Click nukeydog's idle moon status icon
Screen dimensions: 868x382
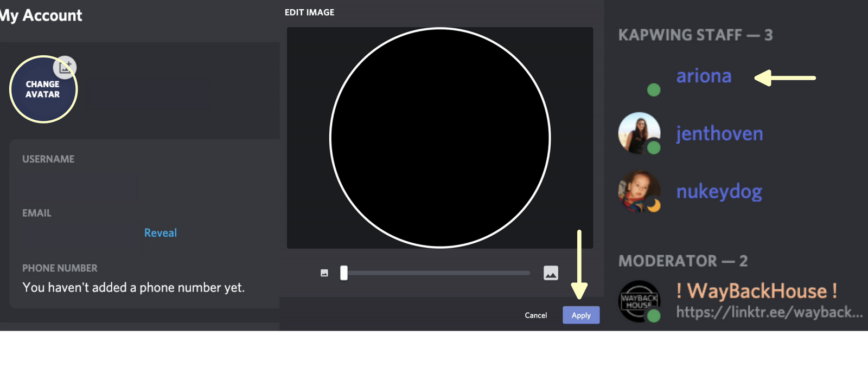point(654,205)
